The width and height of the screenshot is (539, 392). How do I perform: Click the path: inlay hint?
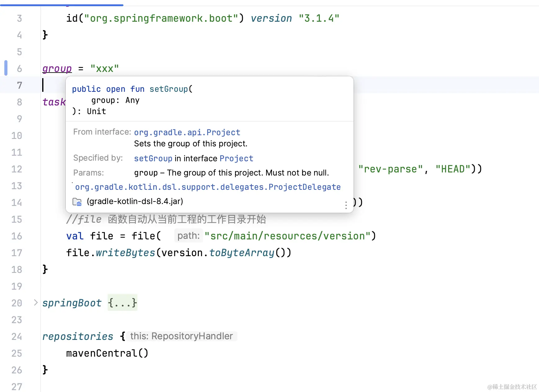coord(188,236)
